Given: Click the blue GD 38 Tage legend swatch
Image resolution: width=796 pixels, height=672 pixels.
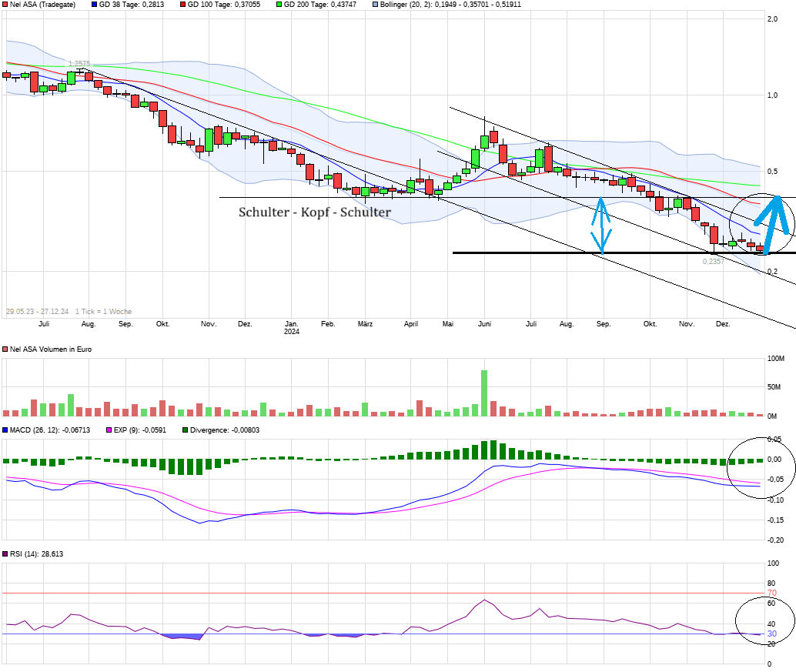Looking at the screenshot, I should [x=94, y=4].
